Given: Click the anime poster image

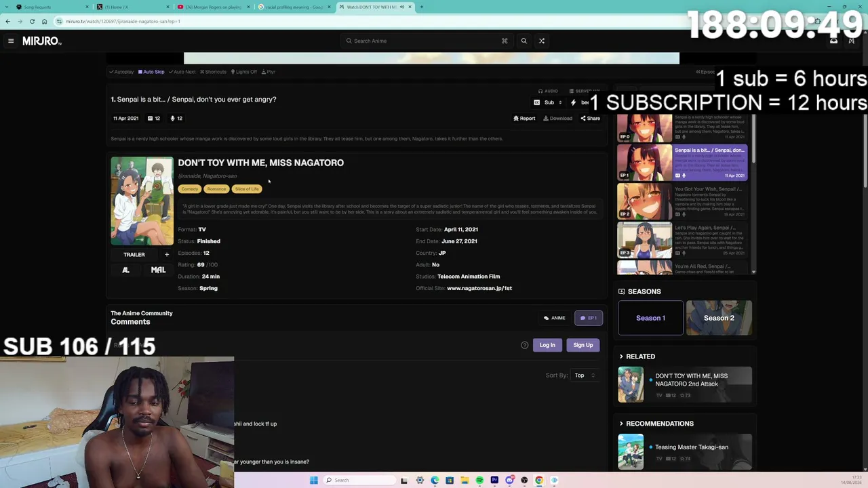Looking at the screenshot, I should (x=142, y=201).
